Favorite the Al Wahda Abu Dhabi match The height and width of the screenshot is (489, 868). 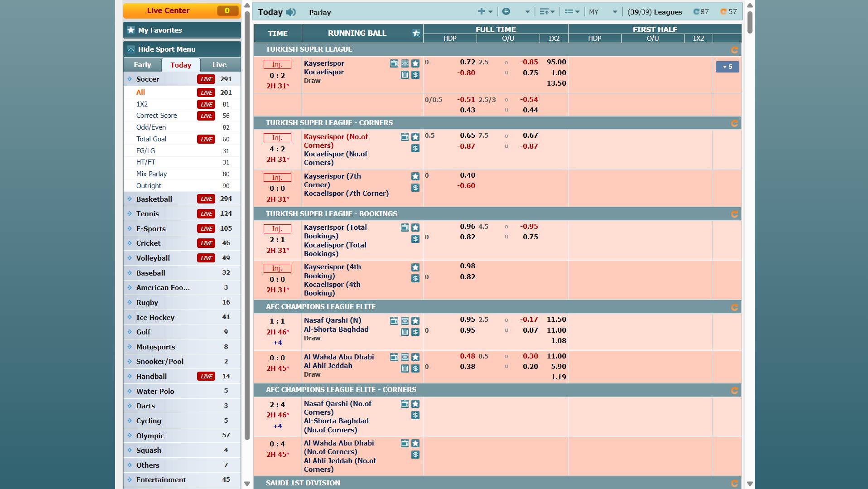coord(415,357)
